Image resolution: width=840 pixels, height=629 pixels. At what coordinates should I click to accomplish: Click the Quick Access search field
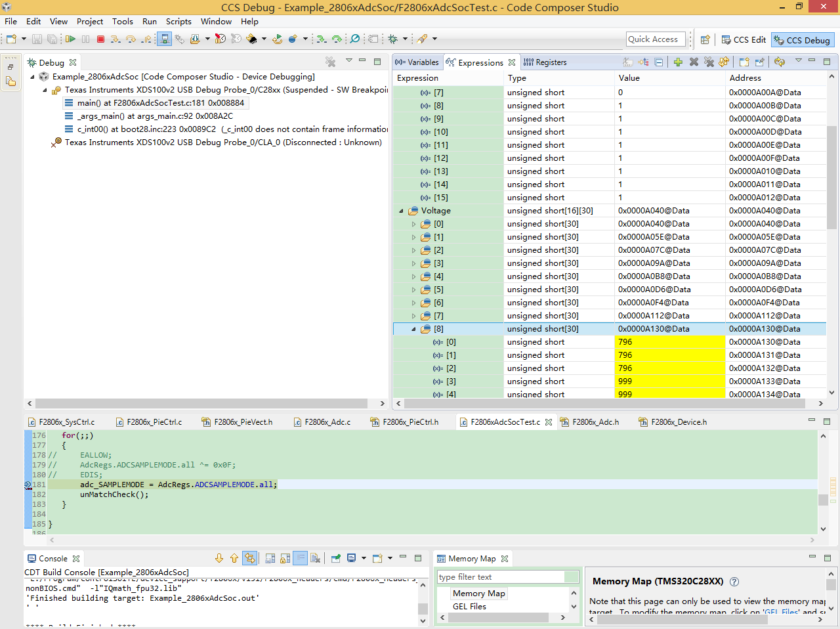[x=656, y=39]
